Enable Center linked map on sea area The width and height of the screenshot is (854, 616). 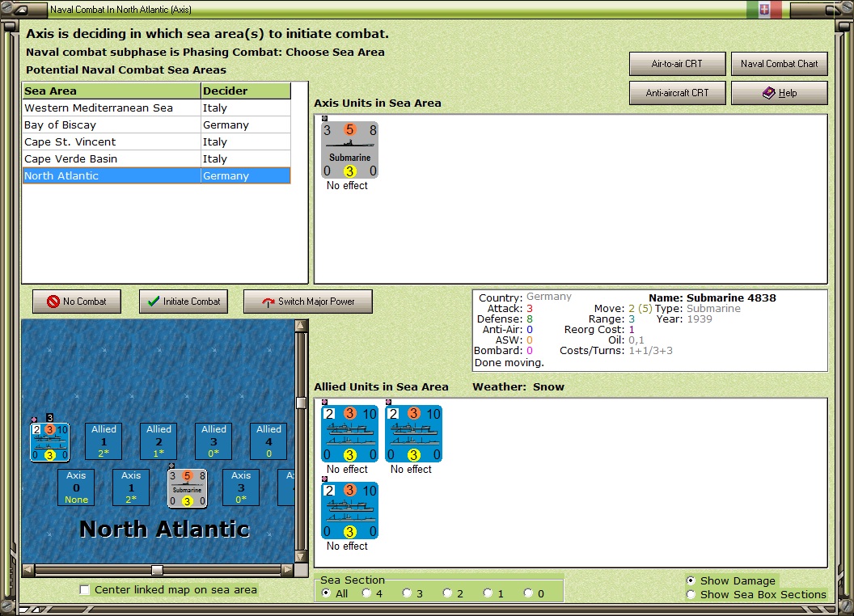(84, 590)
